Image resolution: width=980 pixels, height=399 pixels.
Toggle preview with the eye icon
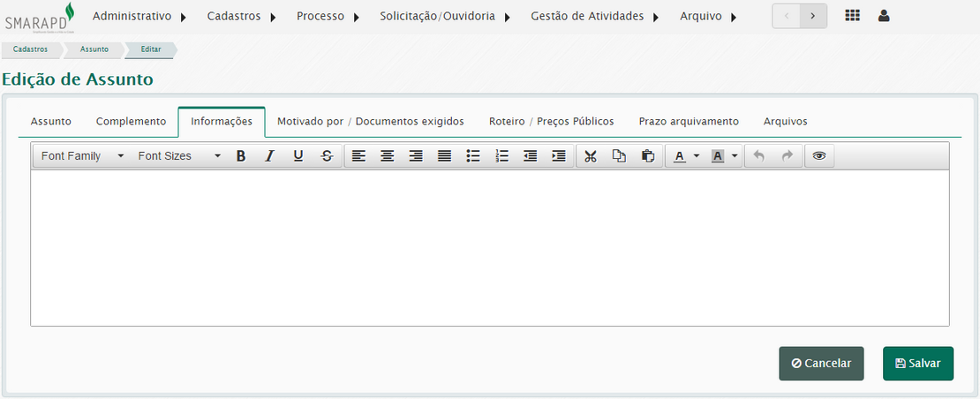pos(819,156)
